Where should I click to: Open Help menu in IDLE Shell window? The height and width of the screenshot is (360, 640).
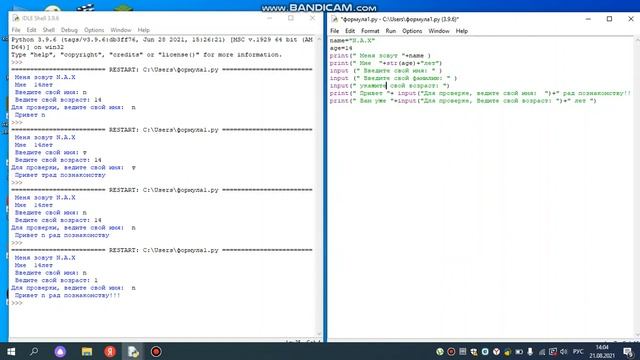click(143, 30)
